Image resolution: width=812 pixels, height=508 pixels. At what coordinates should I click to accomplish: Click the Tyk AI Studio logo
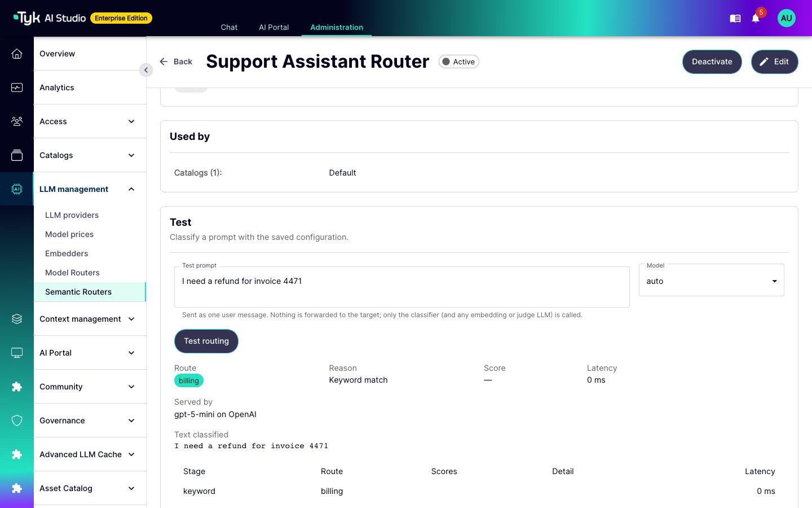click(x=50, y=18)
